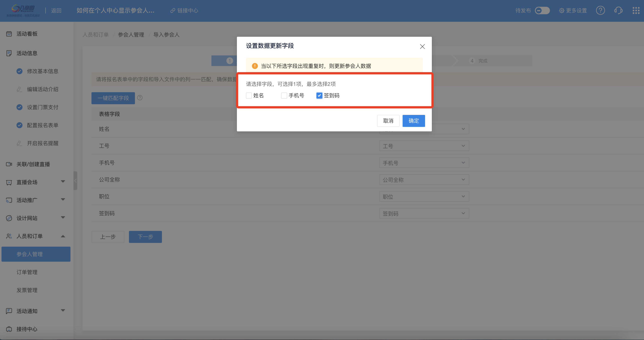Click the 活动看板 dashboard icon
Screen dimensions: 644x340
(x=9, y=34)
